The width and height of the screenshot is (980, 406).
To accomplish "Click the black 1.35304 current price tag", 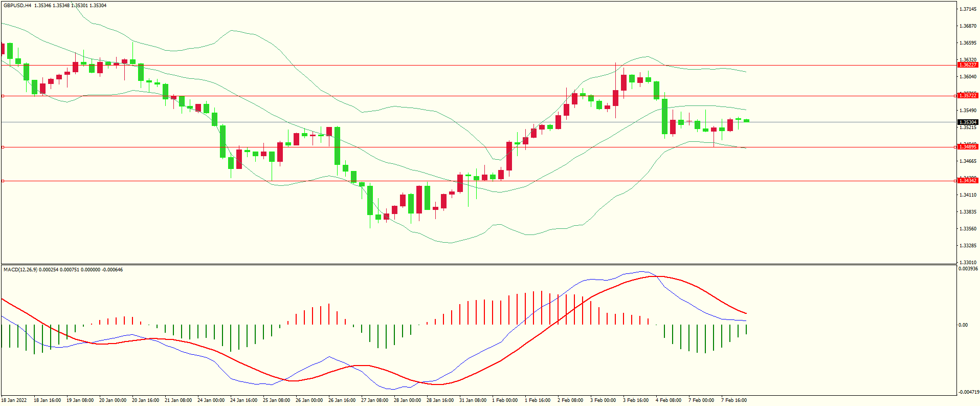I will [967, 122].
